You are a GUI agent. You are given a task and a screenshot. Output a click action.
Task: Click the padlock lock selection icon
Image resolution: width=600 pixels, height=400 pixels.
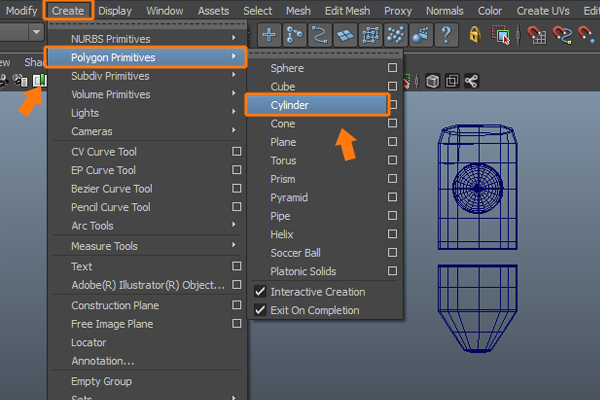[475, 35]
